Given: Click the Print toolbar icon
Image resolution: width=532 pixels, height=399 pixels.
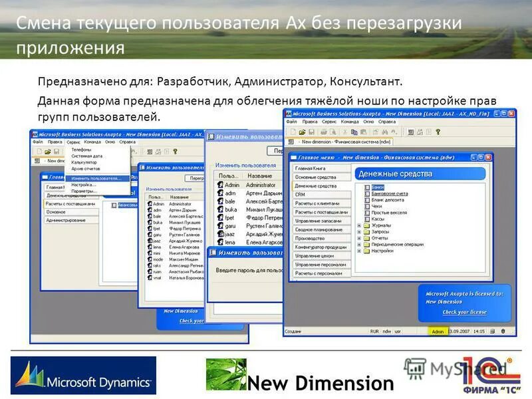Looking at the screenshot, I should pos(323,132).
